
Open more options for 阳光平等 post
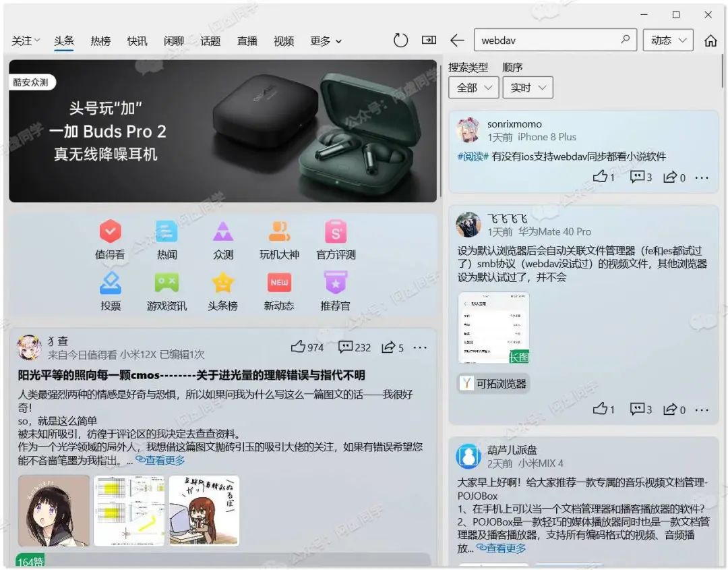420,347
